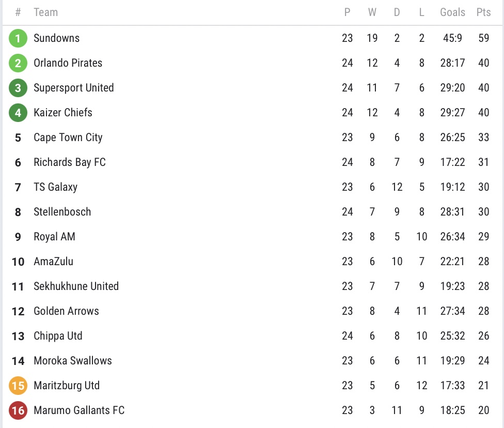Click the P played column header
This screenshot has height=428, width=504.
pos(347,12)
